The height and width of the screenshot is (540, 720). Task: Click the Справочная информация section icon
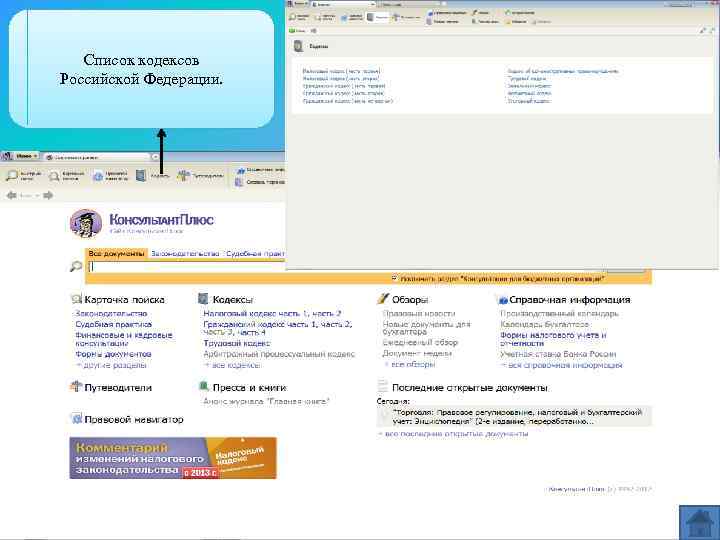pos(503,300)
